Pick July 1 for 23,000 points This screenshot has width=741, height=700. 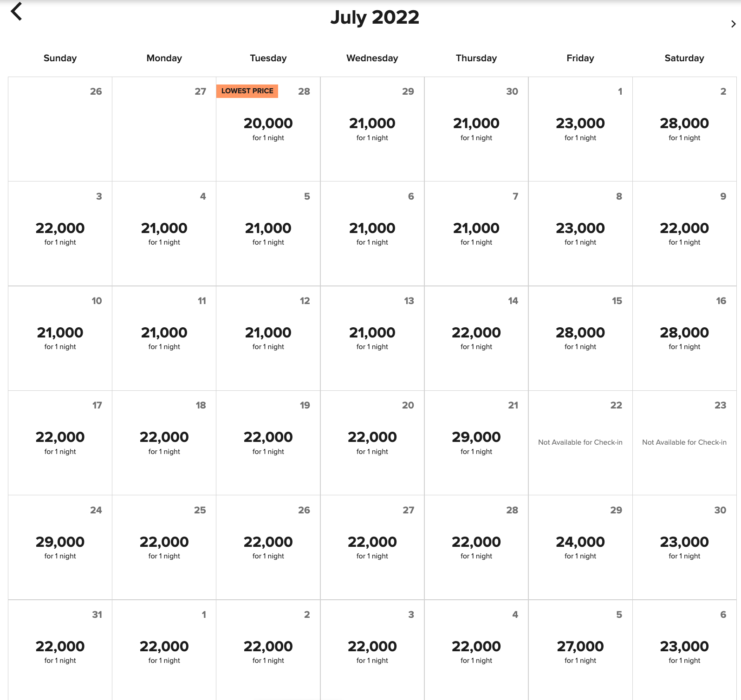tap(580, 129)
